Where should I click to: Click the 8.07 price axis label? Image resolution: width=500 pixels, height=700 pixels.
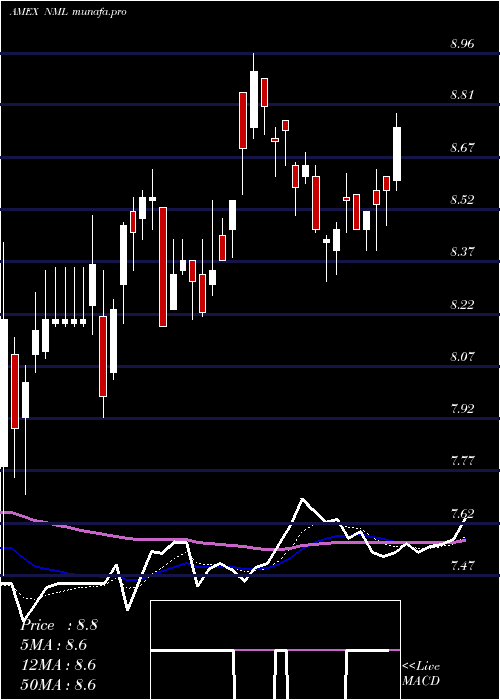click(462, 356)
